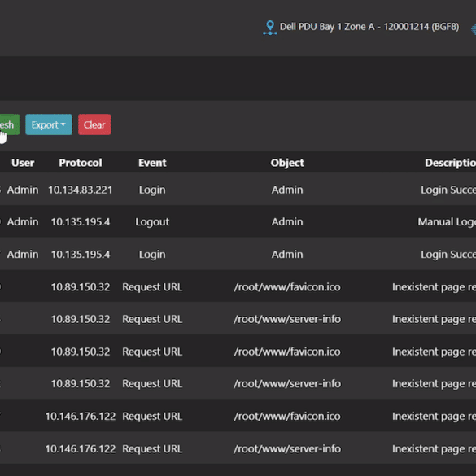Sort by the Protocol column header
The image size is (476, 476).
[81, 163]
